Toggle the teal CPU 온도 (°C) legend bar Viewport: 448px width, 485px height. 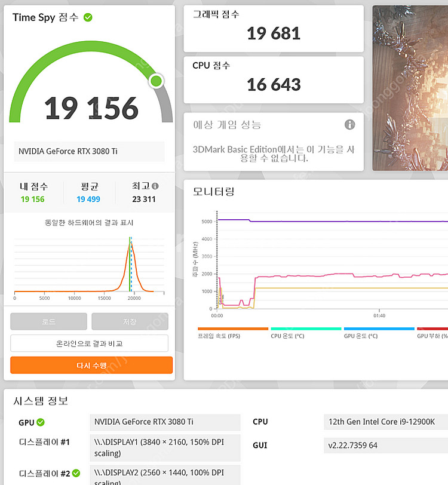[x=306, y=329]
